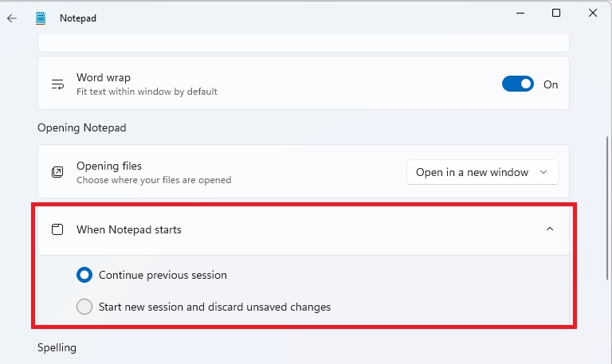612x364 pixels.
Task: Click the Spelling section heading
Action: 57,347
